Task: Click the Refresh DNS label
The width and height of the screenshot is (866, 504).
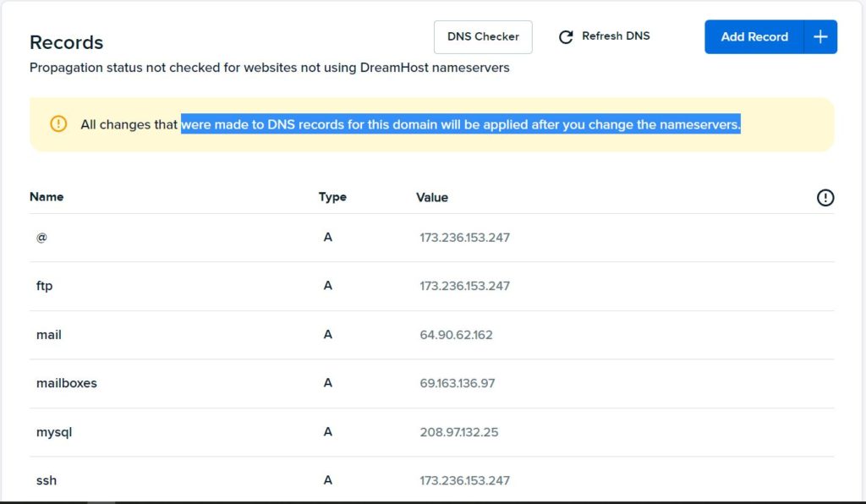Action: click(x=616, y=36)
